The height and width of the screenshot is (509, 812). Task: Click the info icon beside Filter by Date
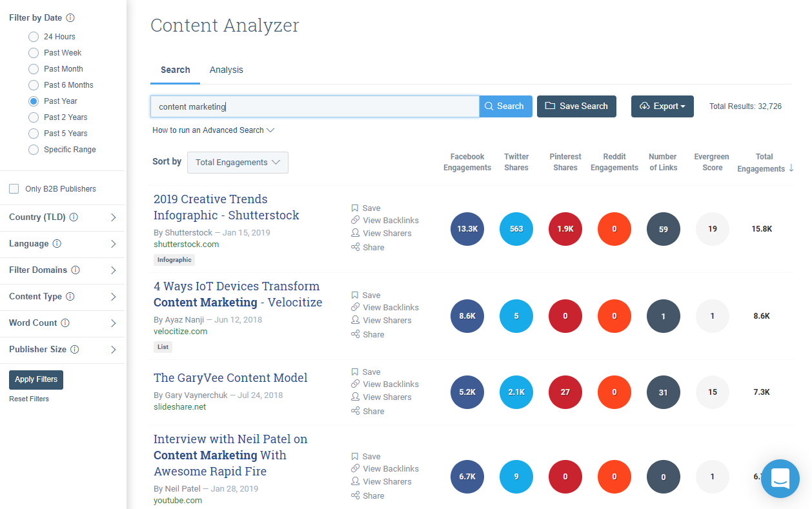click(70, 18)
